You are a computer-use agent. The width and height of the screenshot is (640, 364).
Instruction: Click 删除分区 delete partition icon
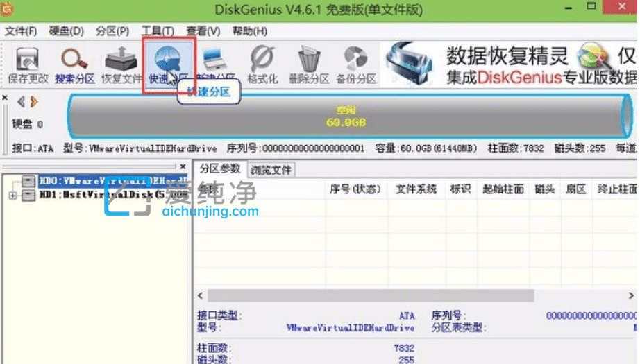[309, 65]
